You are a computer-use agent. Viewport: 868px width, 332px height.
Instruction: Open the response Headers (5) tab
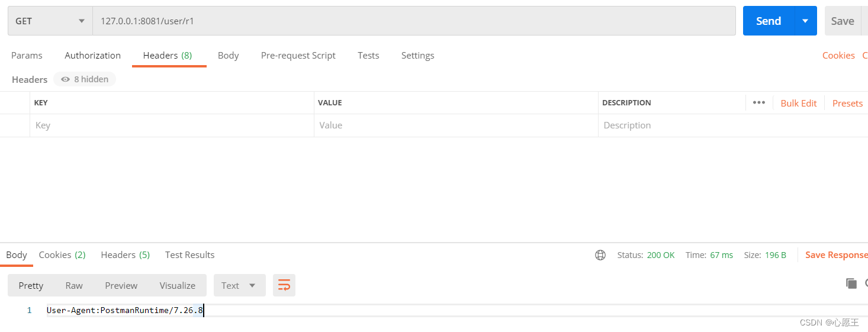(x=125, y=254)
